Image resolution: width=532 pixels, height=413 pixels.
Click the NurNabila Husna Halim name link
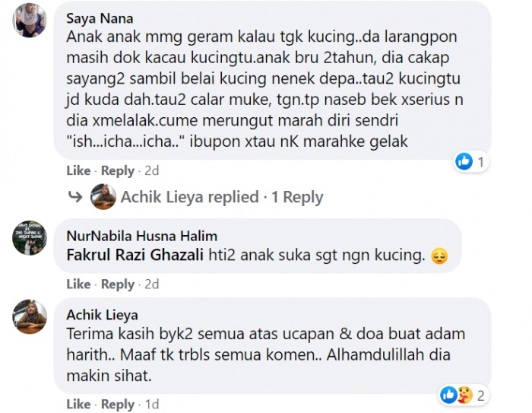(x=142, y=236)
